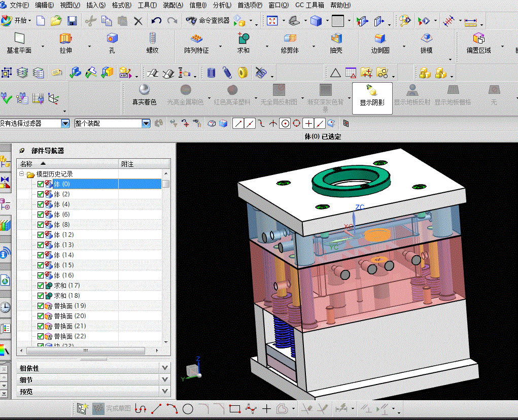Select the Hole (孔) tool
518x420 pixels.
click(112, 43)
